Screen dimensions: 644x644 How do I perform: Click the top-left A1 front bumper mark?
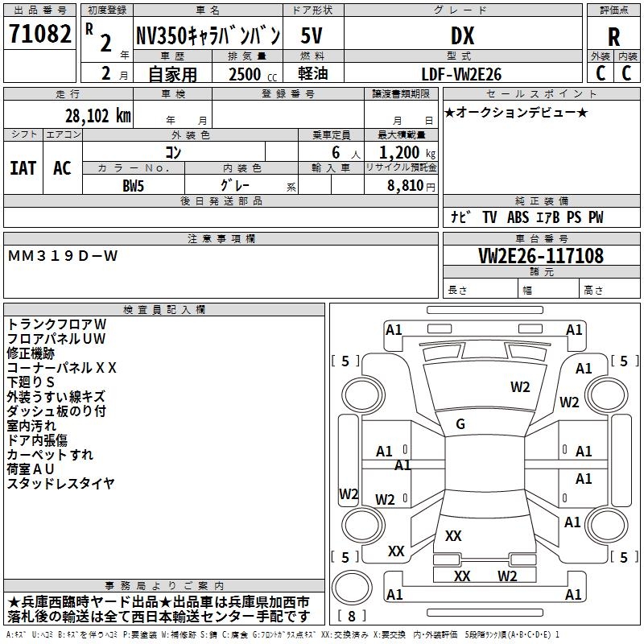click(x=394, y=330)
